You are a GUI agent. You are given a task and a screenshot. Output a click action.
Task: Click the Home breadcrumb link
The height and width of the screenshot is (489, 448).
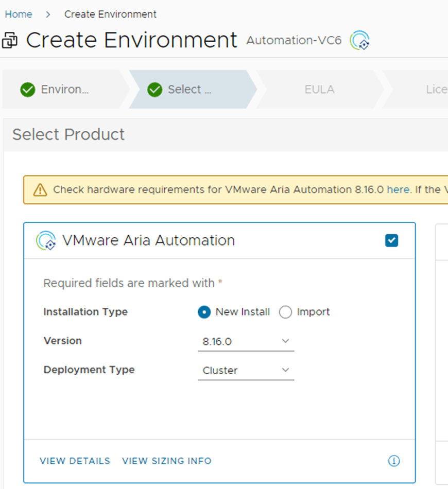[x=19, y=14]
